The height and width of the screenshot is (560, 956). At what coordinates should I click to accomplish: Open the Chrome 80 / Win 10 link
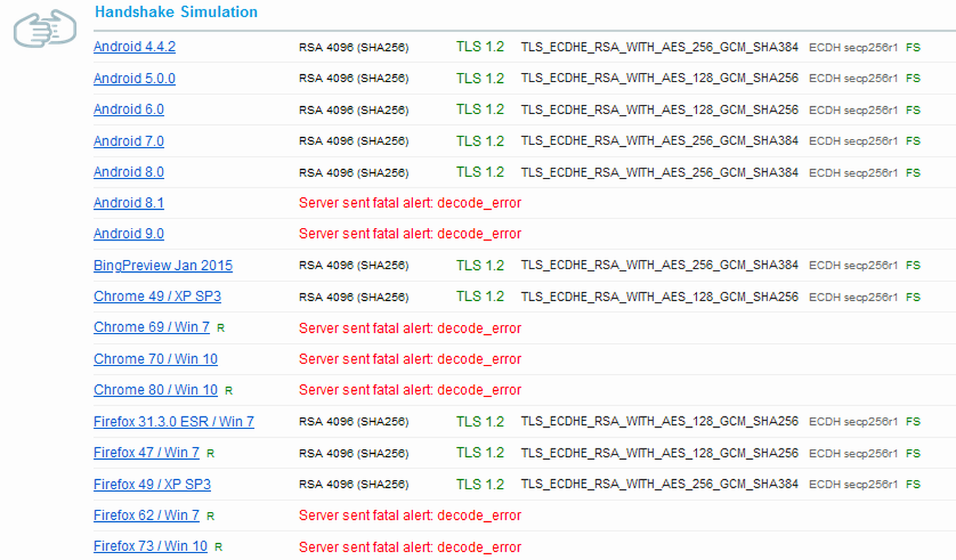[x=156, y=390]
